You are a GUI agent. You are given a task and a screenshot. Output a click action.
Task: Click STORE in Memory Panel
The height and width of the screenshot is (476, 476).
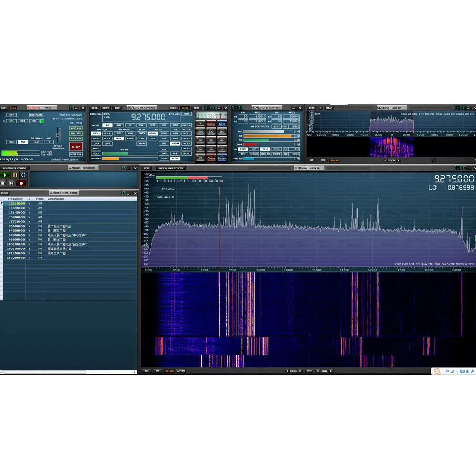[5, 193]
